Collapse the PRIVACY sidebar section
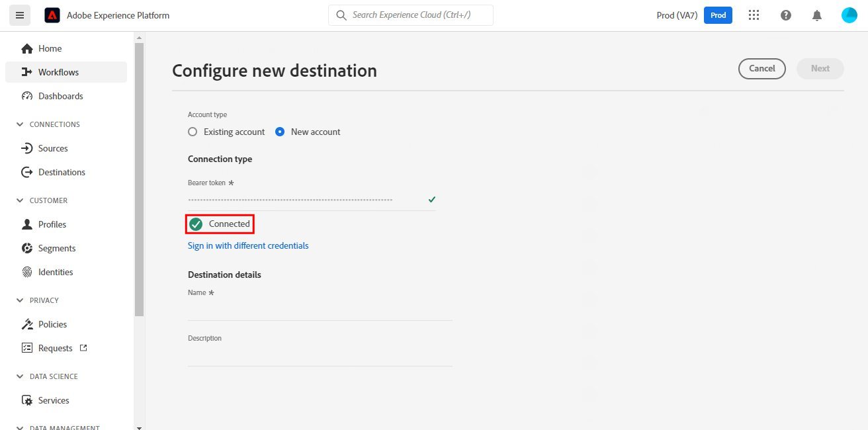 (19, 300)
